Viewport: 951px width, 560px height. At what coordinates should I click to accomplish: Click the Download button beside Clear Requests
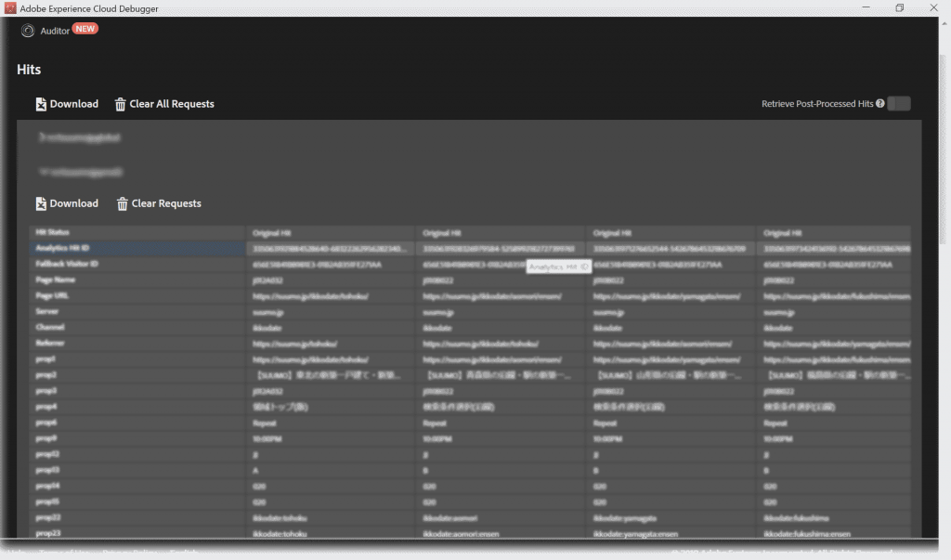pyautogui.click(x=67, y=203)
